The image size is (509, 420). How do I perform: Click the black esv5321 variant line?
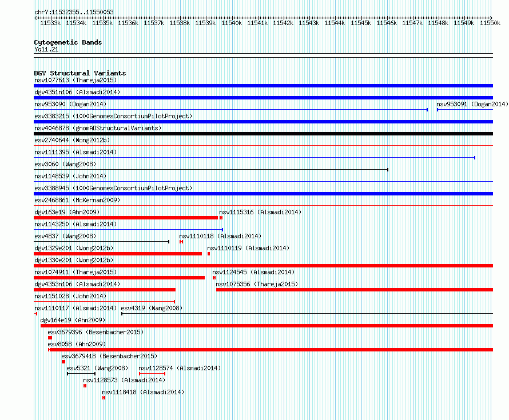(x=81, y=374)
